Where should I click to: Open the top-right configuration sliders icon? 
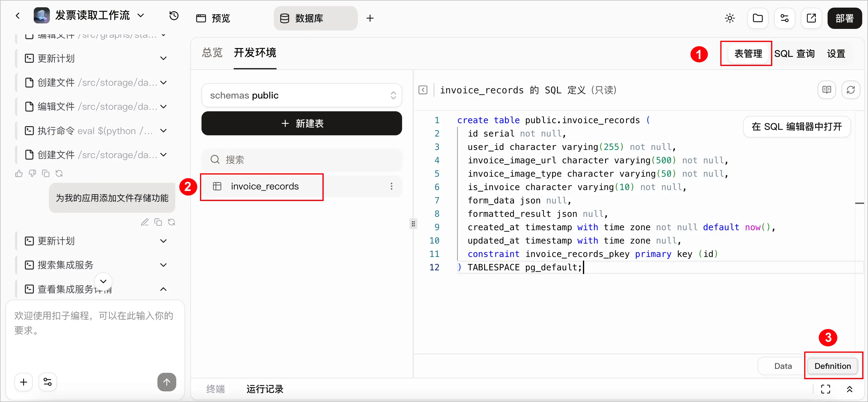click(784, 18)
